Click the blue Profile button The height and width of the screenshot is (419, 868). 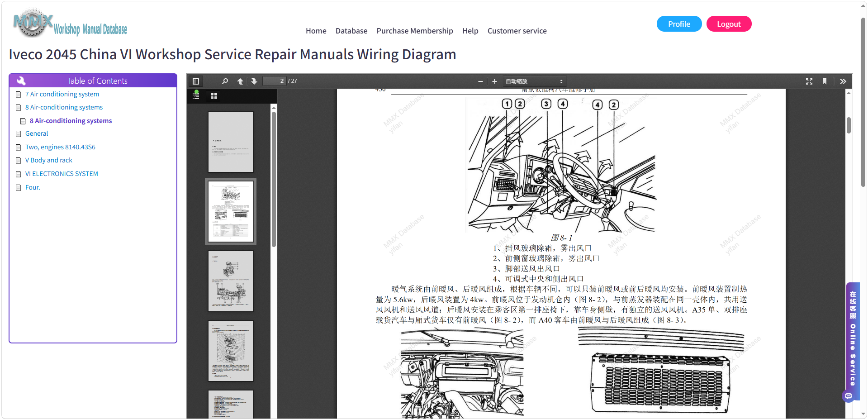click(x=679, y=24)
